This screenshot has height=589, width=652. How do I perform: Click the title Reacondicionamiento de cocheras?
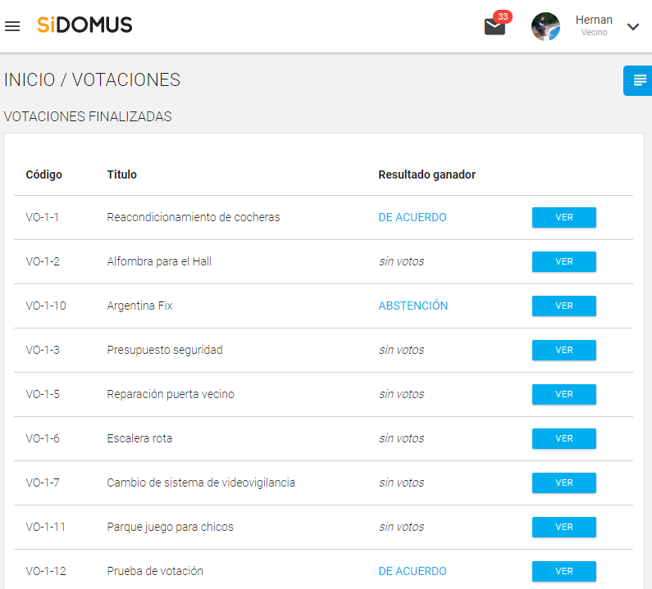(x=193, y=217)
